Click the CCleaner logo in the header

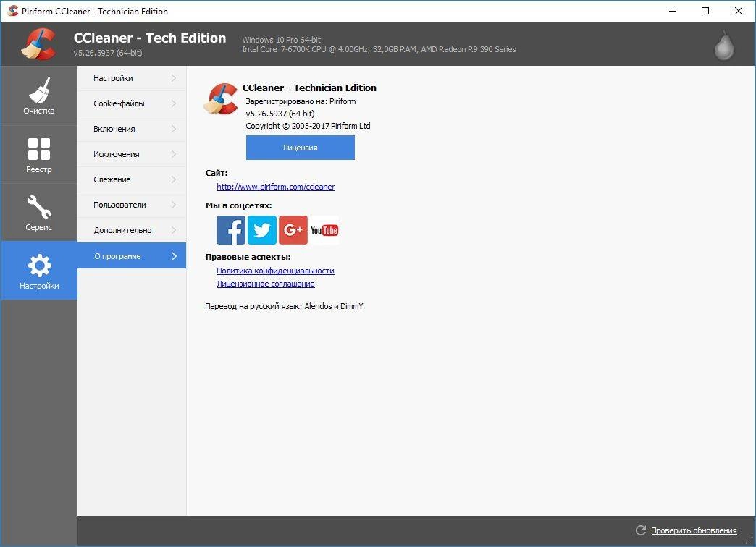coord(38,44)
